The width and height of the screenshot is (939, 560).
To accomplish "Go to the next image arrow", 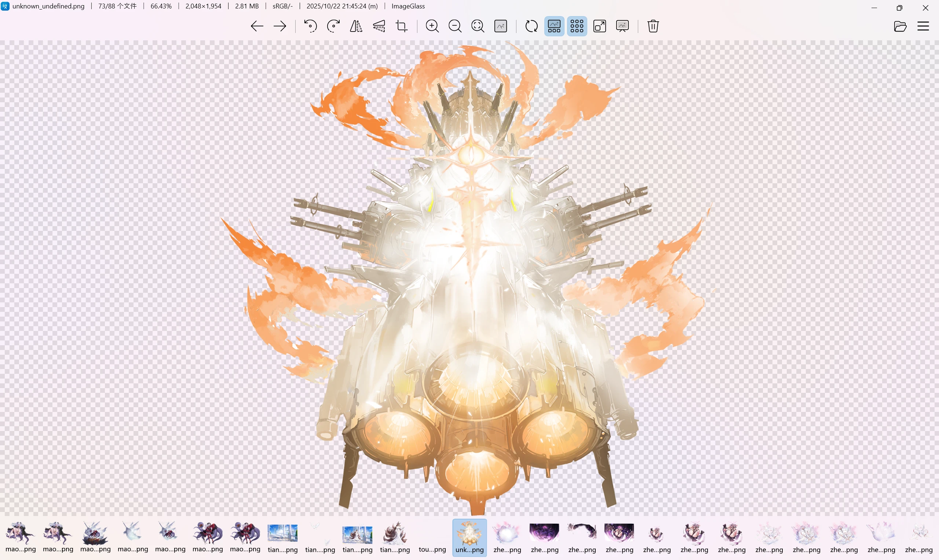I will point(280,26).
